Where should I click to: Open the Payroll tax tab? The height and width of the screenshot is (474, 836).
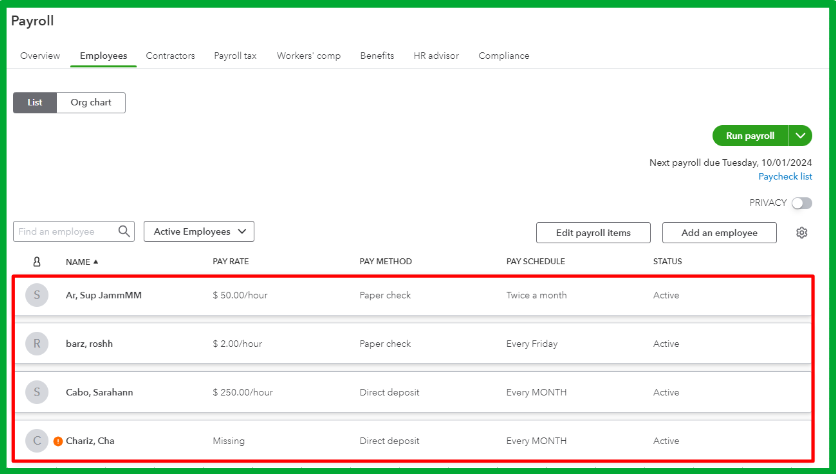(235, 55)
